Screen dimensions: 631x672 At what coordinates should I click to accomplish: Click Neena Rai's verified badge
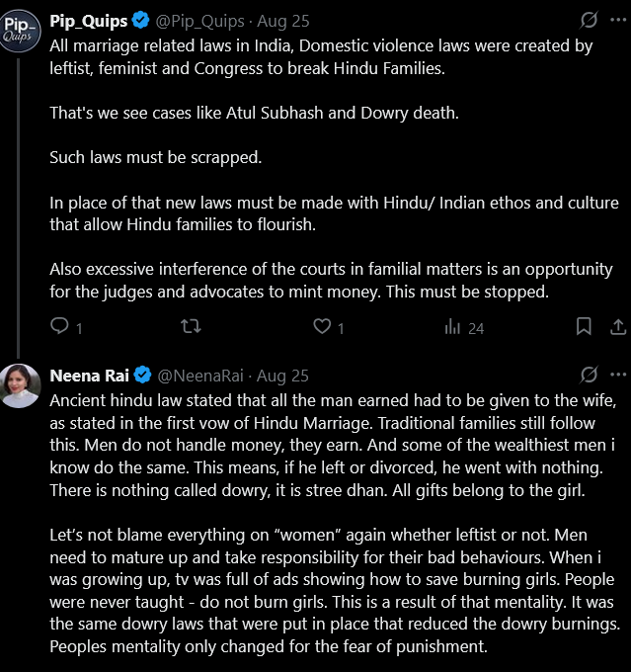tap(142, 376)
